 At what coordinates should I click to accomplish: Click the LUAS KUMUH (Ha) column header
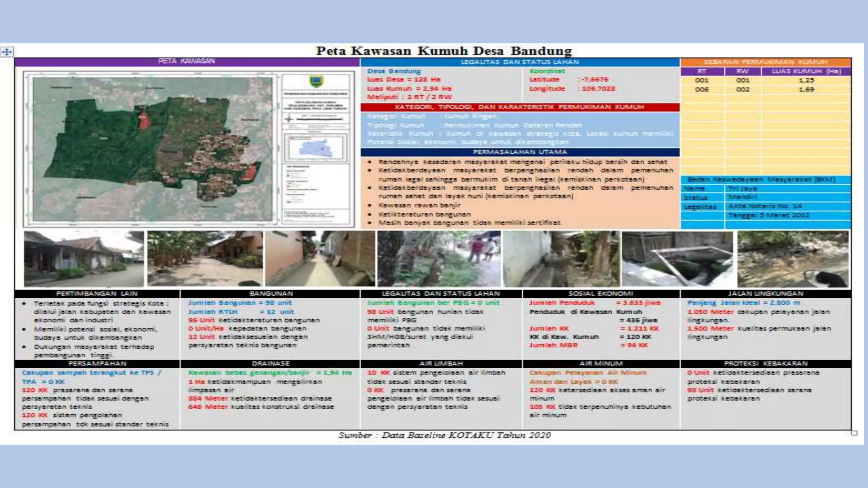coord(806,71)
